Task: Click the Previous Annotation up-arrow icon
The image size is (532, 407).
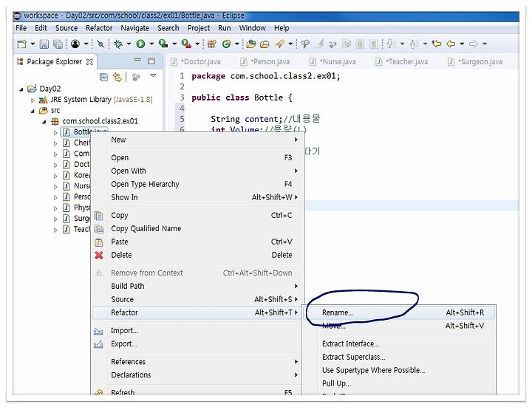Action: (x=413, y=44)
